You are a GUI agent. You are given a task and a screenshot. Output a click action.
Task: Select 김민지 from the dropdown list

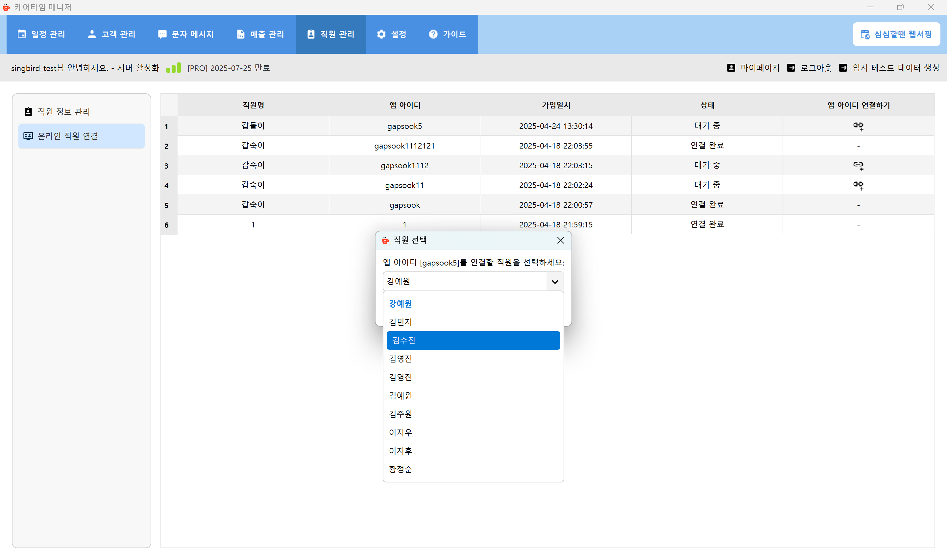400,322
